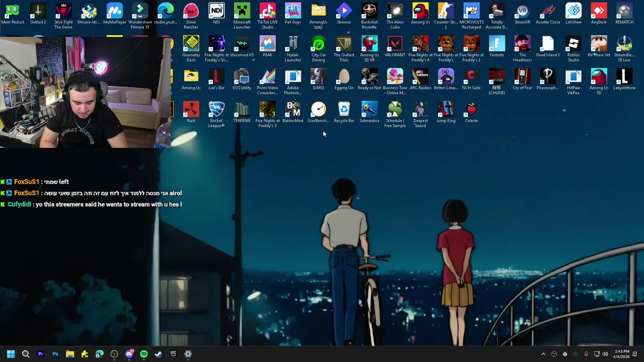Open Hytale Launcher shortcut

click(293, 49)
